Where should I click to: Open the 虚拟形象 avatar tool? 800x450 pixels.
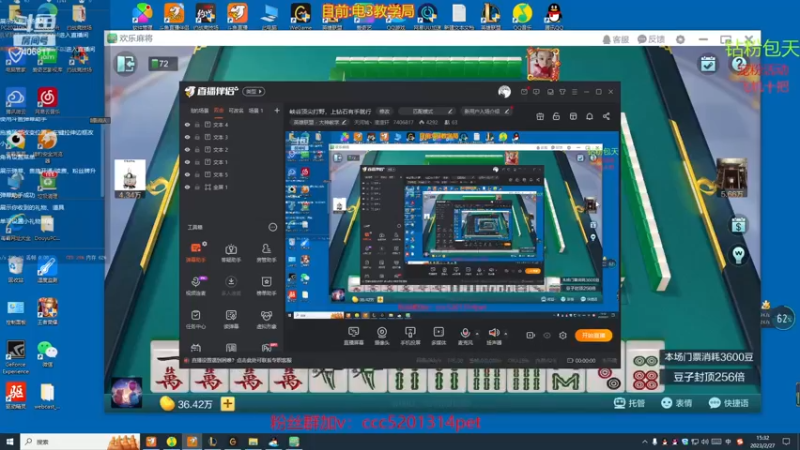pyautogui.click(x=266, y=319)
